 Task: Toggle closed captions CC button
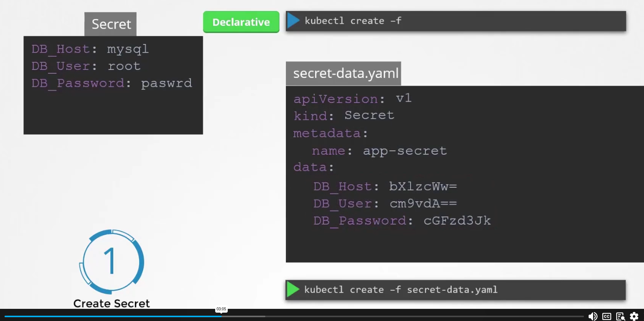(x=607, y=316)
